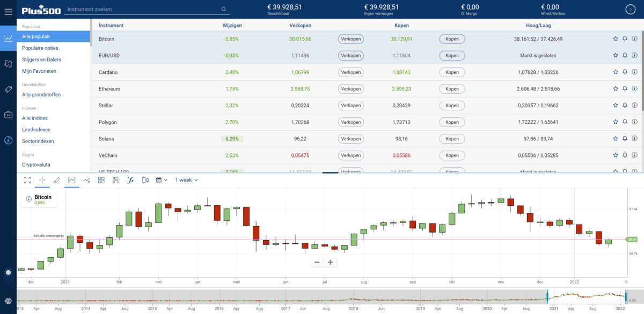Open the fx indicators menu
The width and height of the screenshot is (644, 314).
130,180
